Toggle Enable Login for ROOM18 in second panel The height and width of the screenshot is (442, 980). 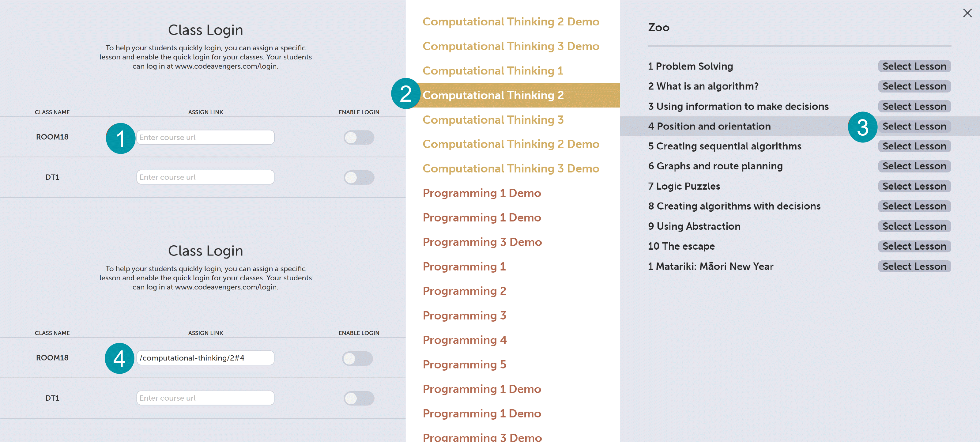pos(358,358)
